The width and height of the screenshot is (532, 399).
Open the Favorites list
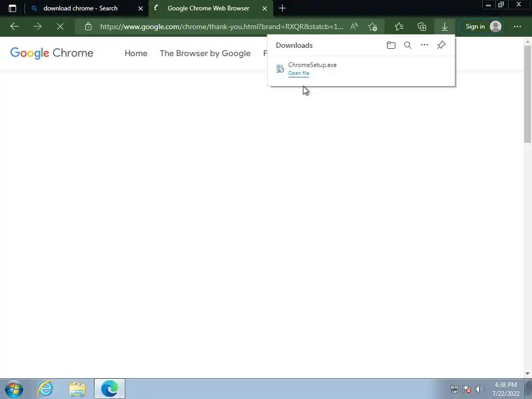(399, 26)
